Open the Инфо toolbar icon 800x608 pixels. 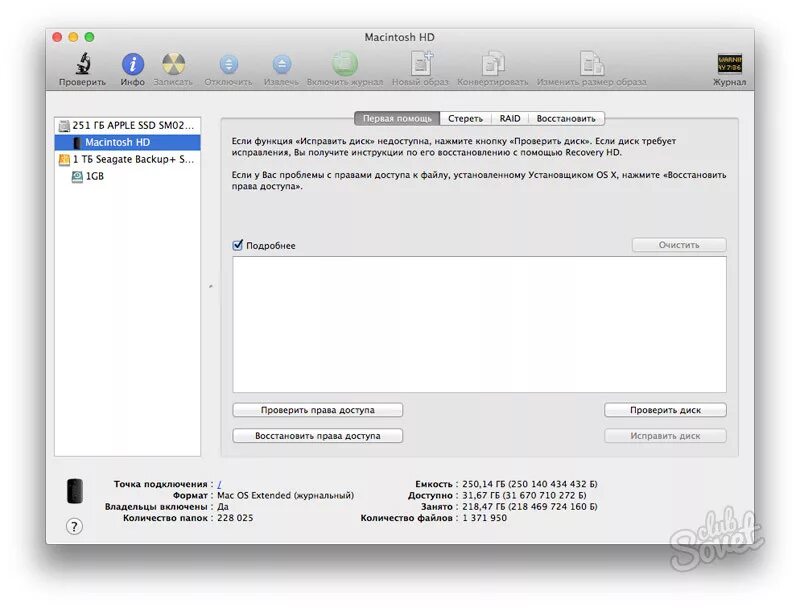133,64
